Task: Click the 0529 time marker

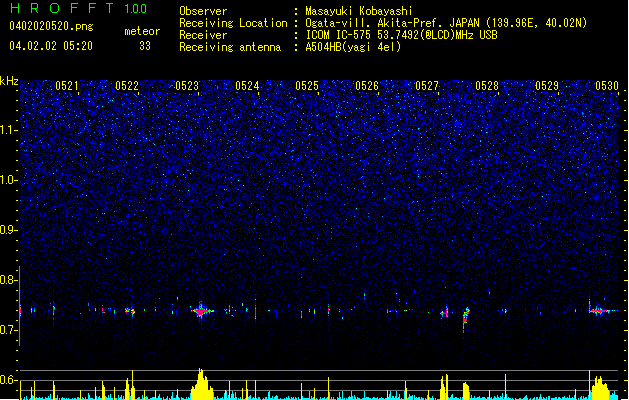Action: tap(547, 86)
